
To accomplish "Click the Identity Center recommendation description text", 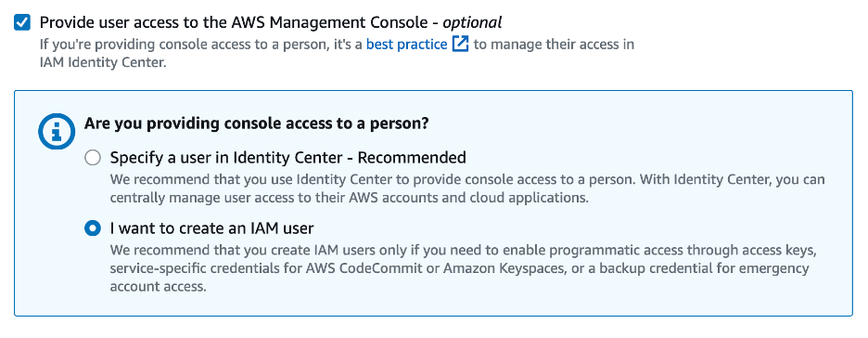I will (467, 188).
